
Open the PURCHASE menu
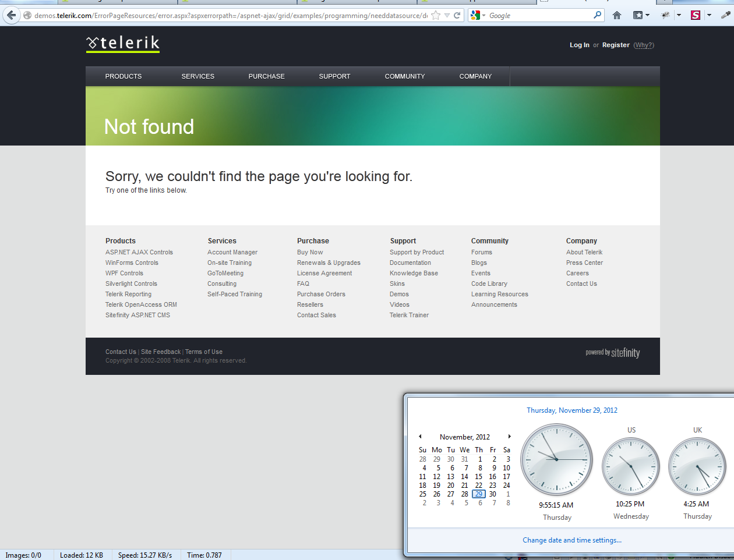267,76
